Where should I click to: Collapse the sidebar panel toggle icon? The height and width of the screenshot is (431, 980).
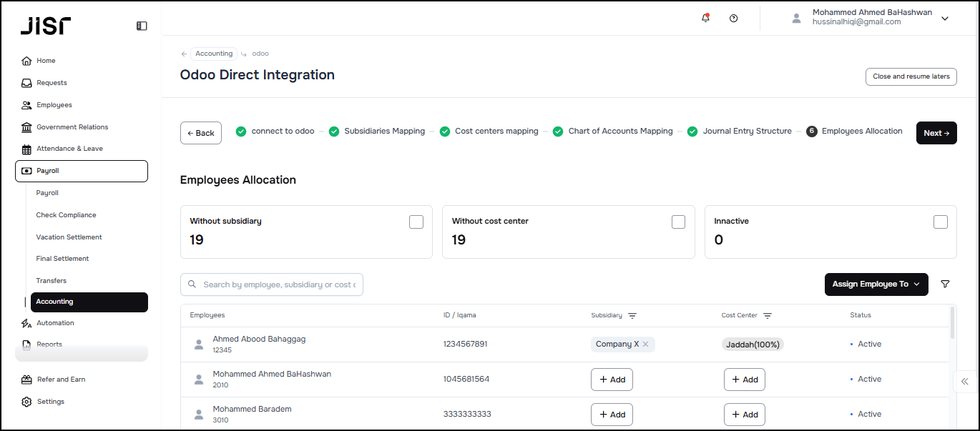click(x=142, y=26)
